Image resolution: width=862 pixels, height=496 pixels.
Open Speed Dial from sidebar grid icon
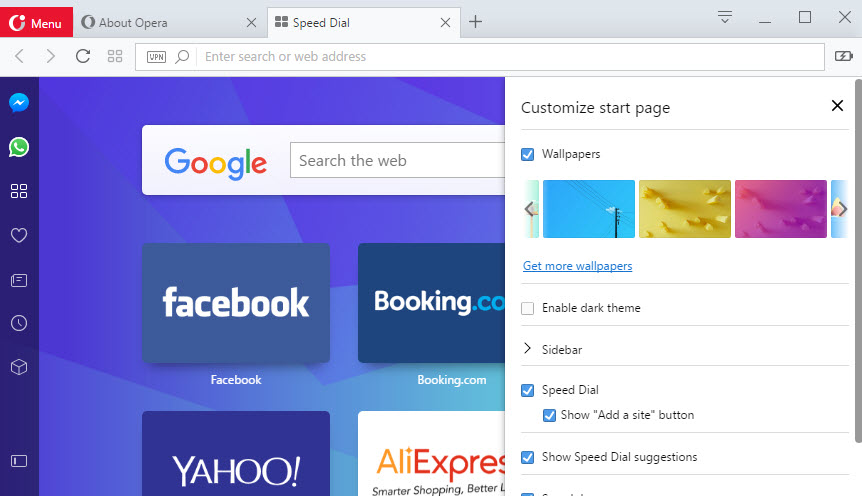point(19,191)
